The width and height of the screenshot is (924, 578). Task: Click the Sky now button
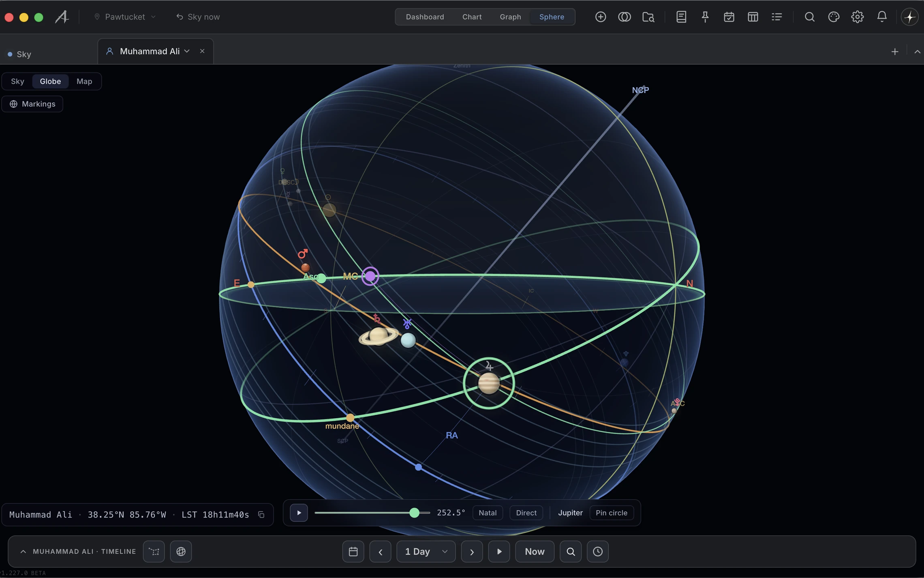point(198,17)
